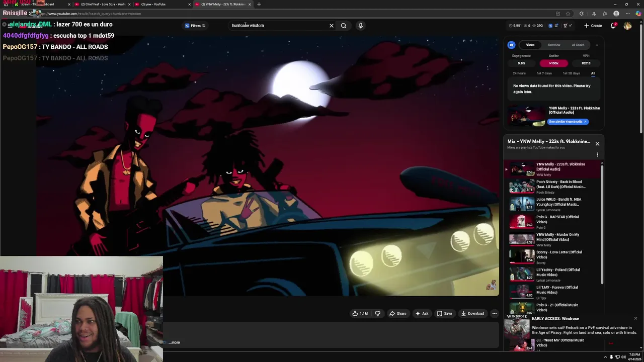Run search with the magnifier icon

click(x=344, y=25)
